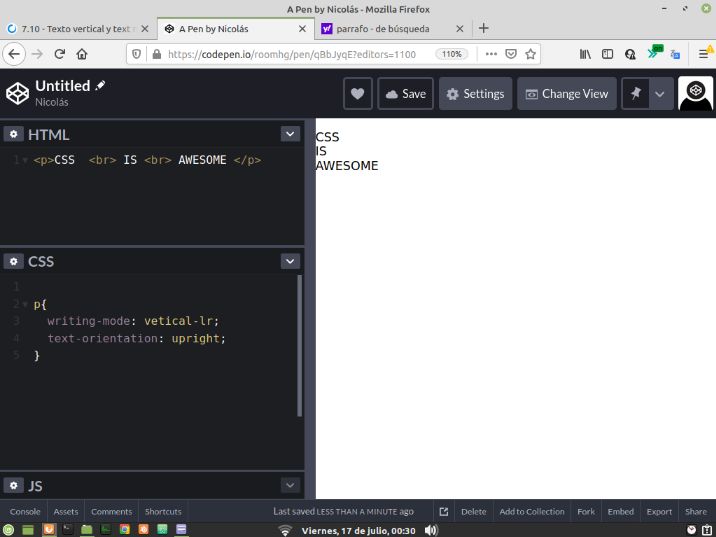Click CSS editor vertical scrollbar
Image resolution: width=716 pixels, height=537 pixels.
point(300,346)
